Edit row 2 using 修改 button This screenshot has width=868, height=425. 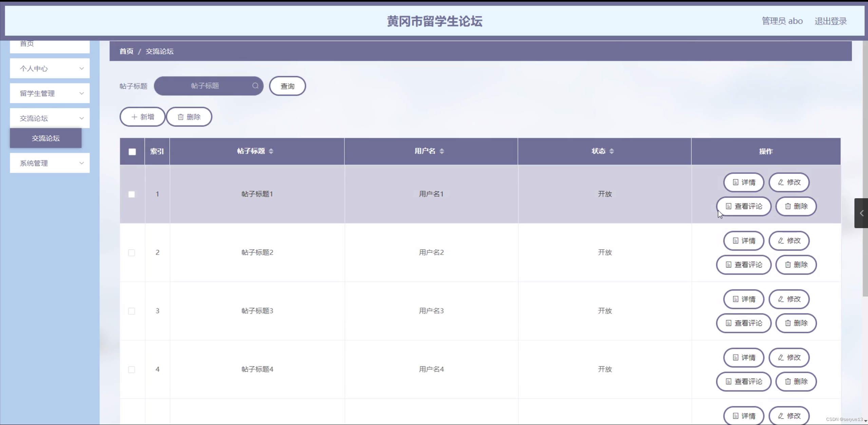[x=789, y=241]
